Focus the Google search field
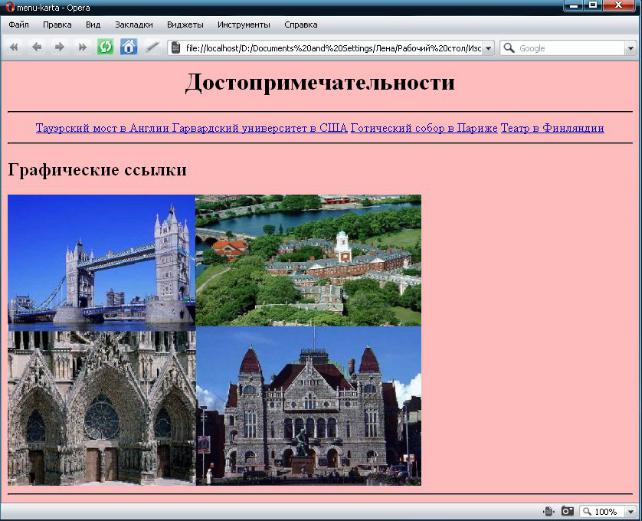 pyautogui.click(x=570, y=48)
